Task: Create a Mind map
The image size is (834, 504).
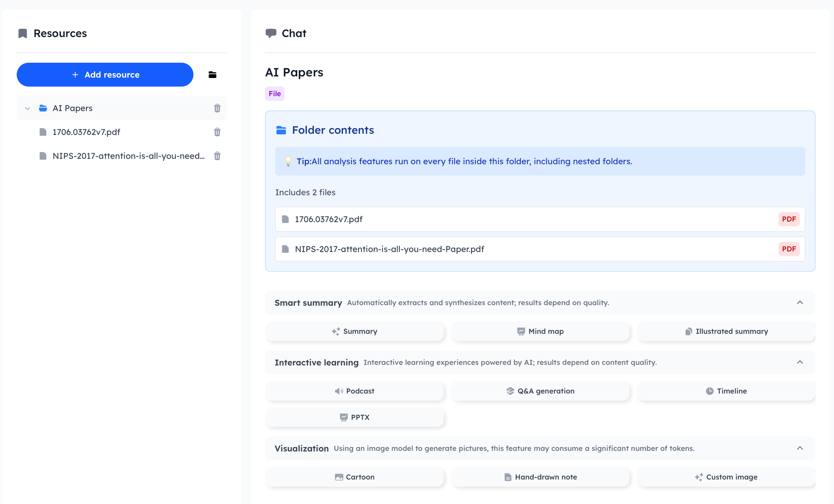Action: (x=540, y=331)
